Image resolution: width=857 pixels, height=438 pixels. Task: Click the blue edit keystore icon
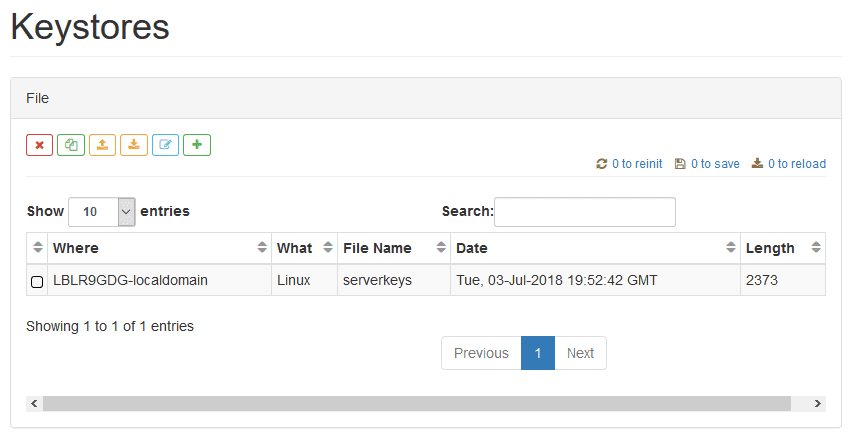tap(166, 145)
